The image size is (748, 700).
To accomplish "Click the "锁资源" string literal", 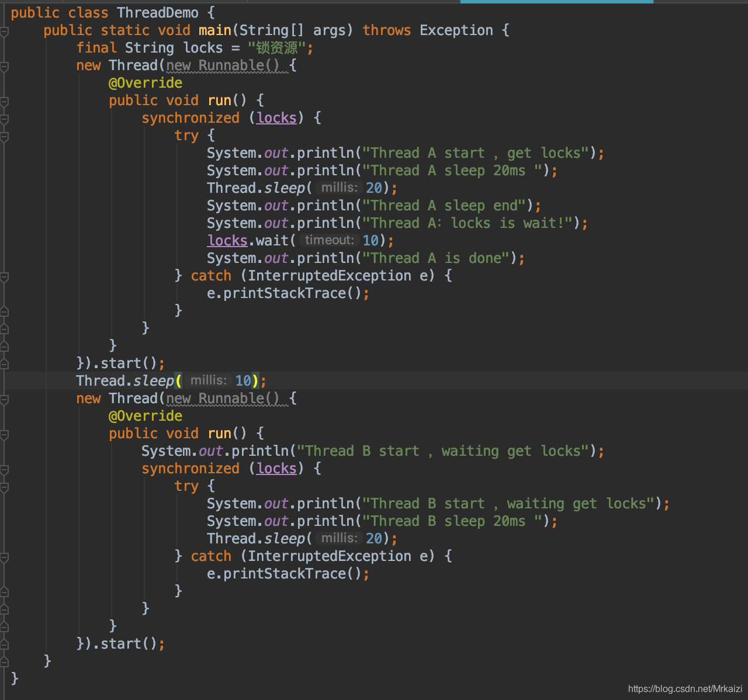I will coord(277,48).
